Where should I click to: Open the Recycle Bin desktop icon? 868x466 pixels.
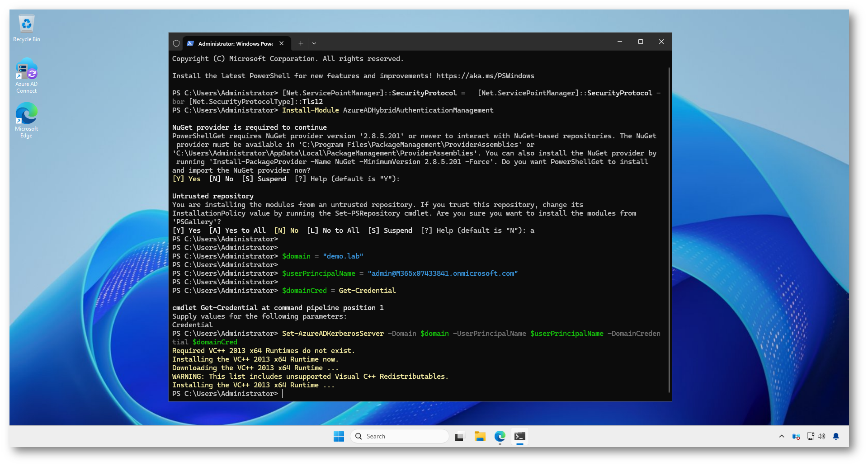[27, 28]
